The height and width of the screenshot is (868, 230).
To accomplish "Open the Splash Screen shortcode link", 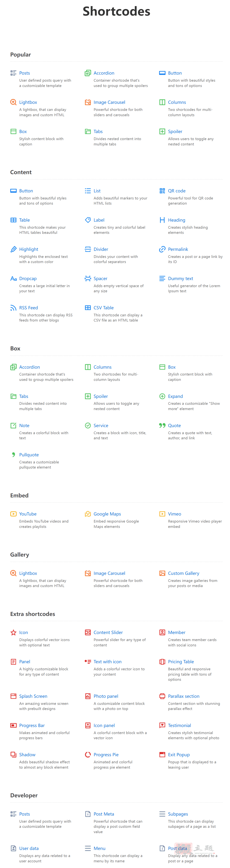I will pos(33,696).
